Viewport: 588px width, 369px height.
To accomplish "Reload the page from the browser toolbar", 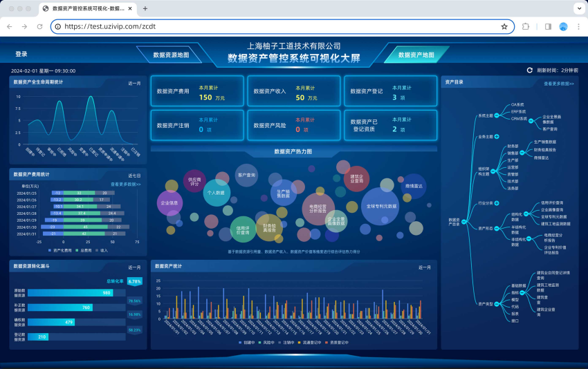I will click(39, 26).
